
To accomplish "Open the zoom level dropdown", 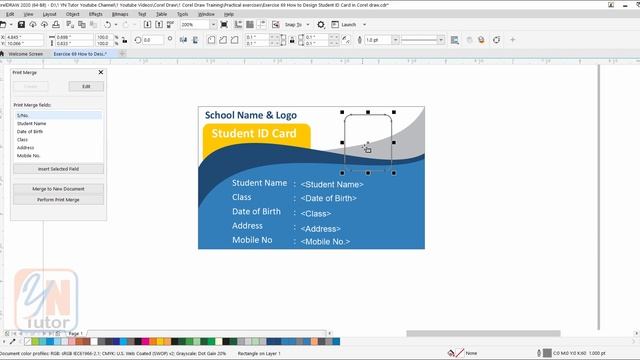I will [213, 24].
